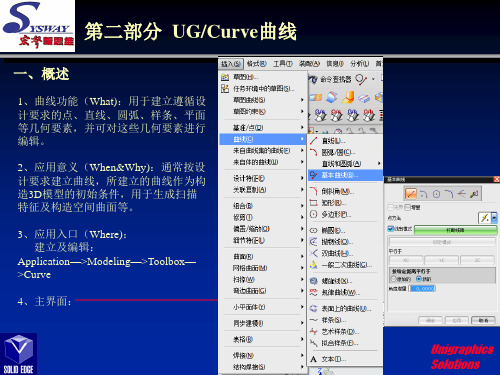Toggle the 无界 unbounded checkbox

pyautogui.click(x=390, y=207)
